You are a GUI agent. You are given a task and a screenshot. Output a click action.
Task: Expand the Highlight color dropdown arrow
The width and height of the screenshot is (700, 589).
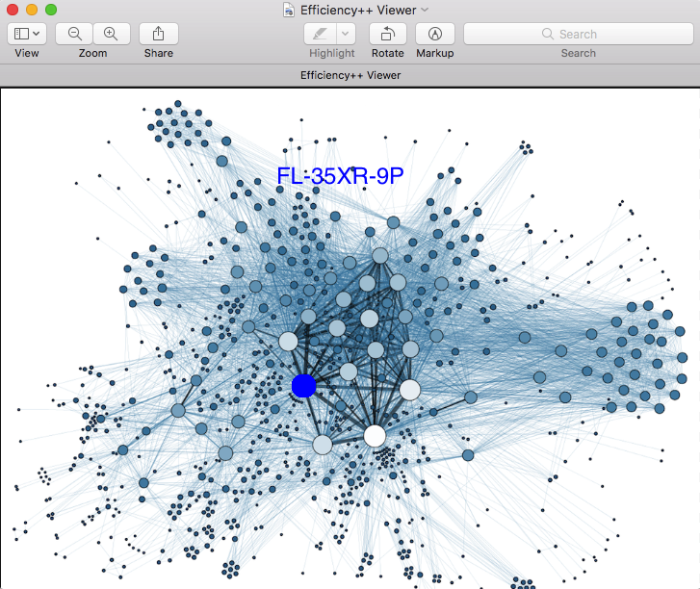pos(346,34)
